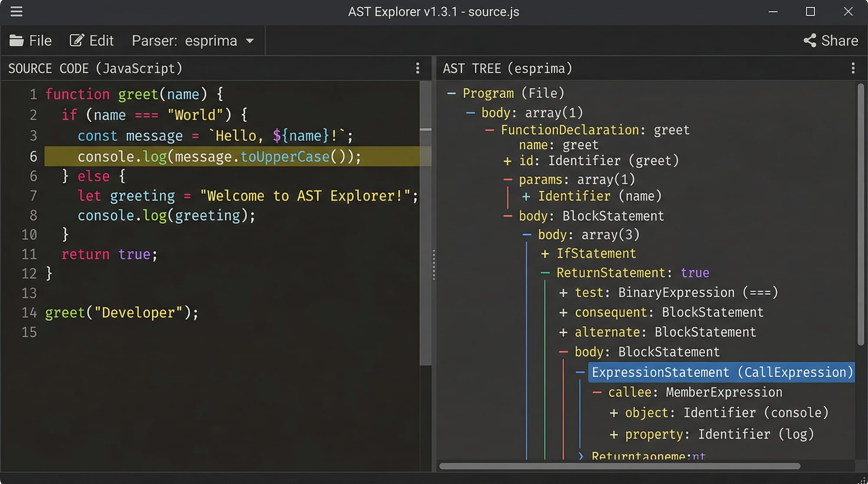
Task: Collapse the params: array(1) node
Action: [x=507, y=180]
